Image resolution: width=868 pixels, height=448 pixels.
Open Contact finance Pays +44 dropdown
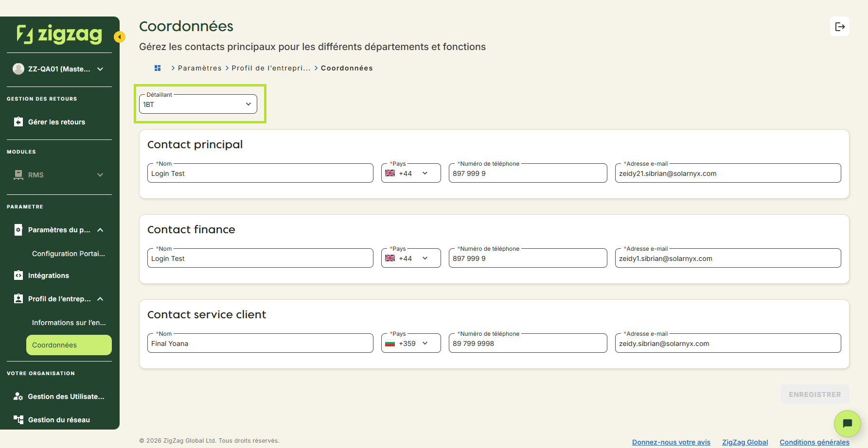tap(411, 258)
